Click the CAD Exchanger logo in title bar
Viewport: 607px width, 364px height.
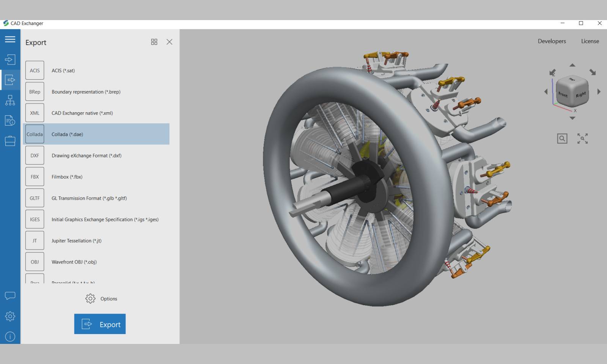tap(6, 23)
